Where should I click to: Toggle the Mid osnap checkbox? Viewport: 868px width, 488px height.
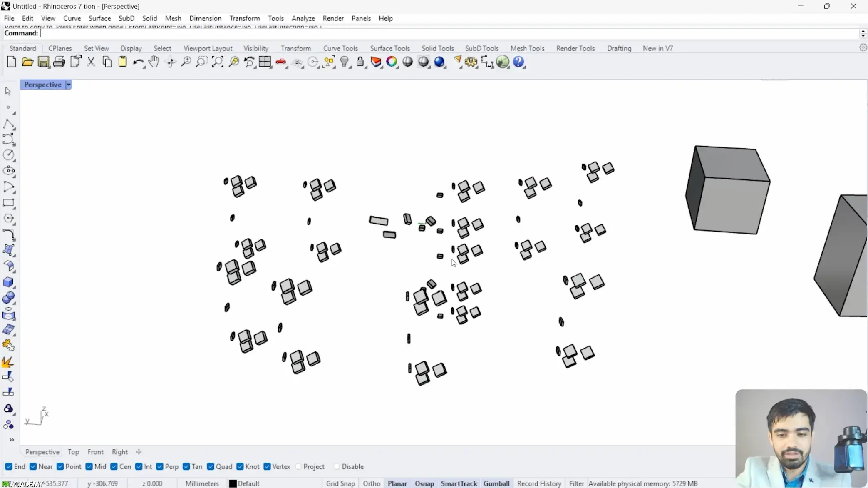(89, 466)
